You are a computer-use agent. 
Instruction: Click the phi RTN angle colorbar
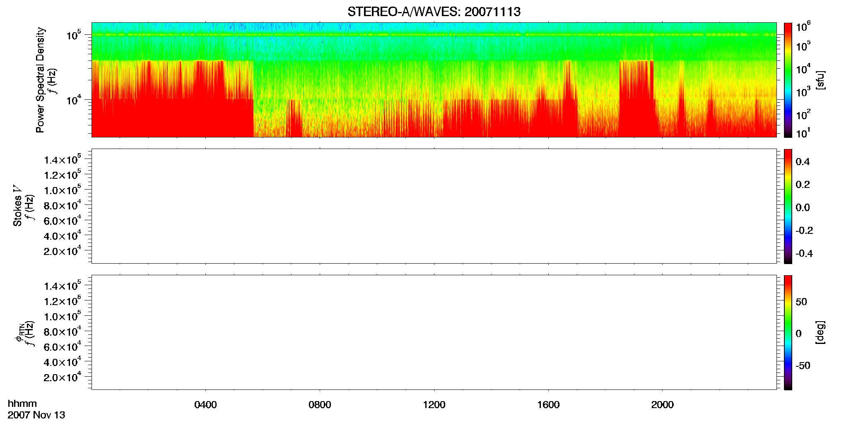(x=788, y=332)
